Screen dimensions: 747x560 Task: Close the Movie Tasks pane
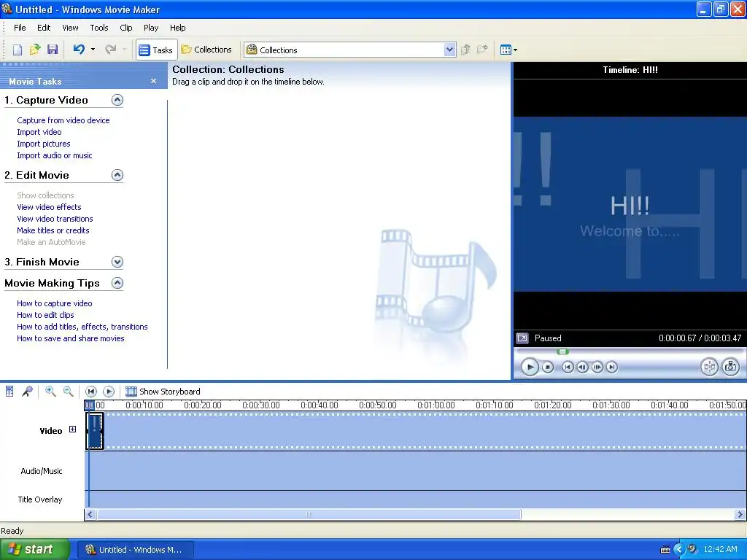tap(153, 81)
